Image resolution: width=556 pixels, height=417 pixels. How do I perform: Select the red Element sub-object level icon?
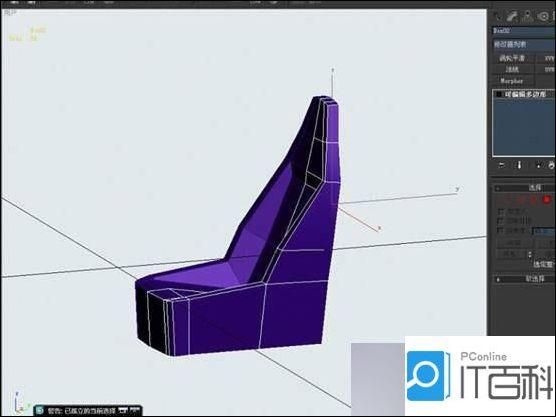(x=546, y=200)
